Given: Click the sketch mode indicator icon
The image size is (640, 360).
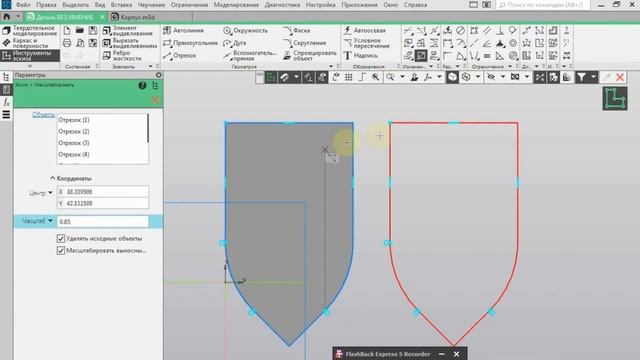Looking at the screenshot, I should coord(615,98).
